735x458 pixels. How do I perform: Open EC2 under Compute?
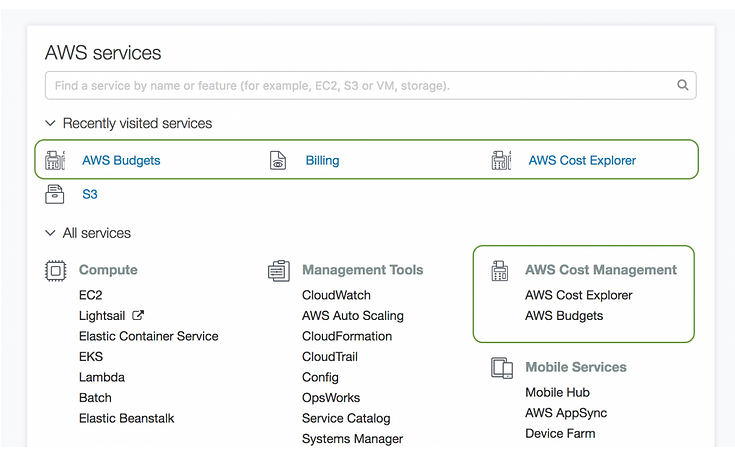pyautogui.click(x=90, y=295)
